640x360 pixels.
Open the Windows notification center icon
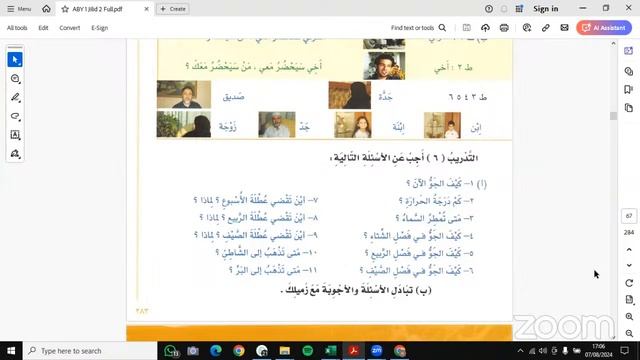624,351
